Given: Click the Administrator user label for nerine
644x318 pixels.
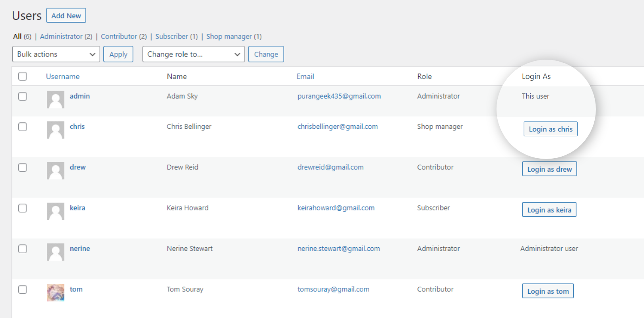Looking at the screenshot, I should click(x=549, y=248).
